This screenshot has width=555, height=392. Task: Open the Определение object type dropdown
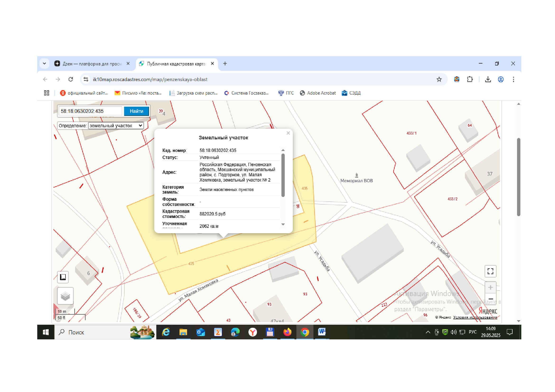coord(116,126)
